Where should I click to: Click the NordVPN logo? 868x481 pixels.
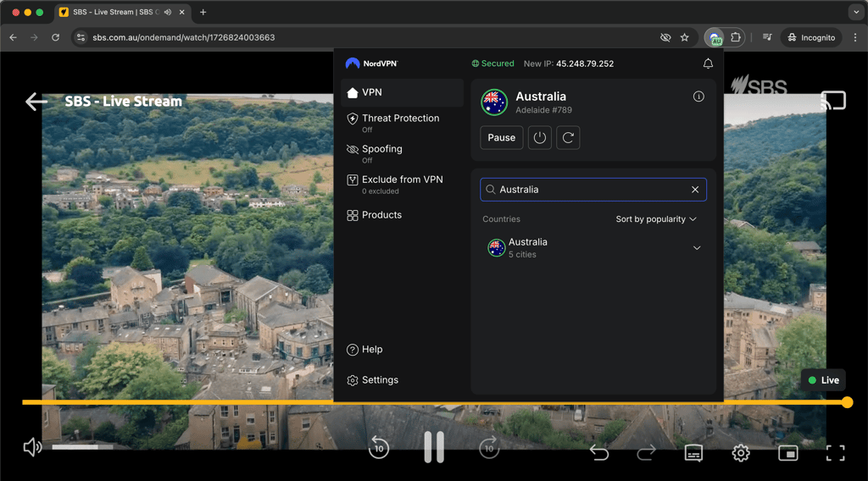[x=372, y=64]
